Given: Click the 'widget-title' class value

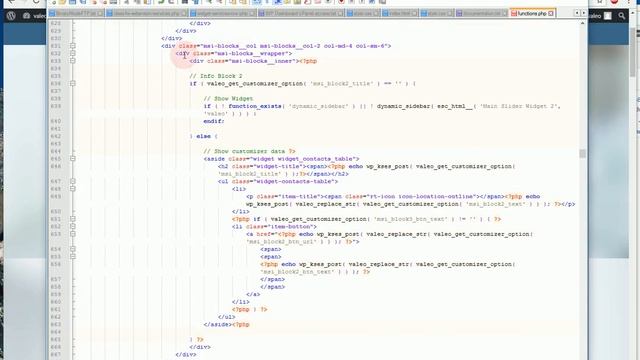Looking at the screenshot, I should click(x=278, y=166).
